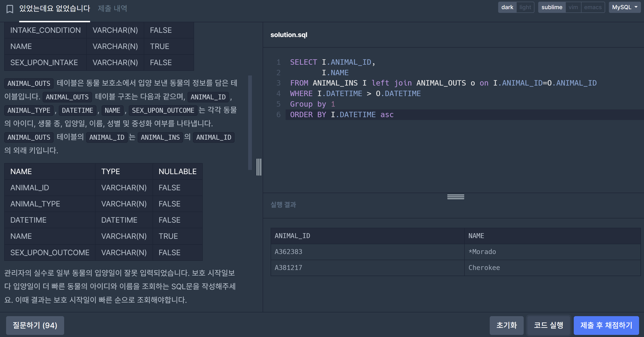Viewport: 644px width, 337px height.
Task: Submit with 제출 후 채점하기 button
Action: pyautogui.click(x=606, y=325)
